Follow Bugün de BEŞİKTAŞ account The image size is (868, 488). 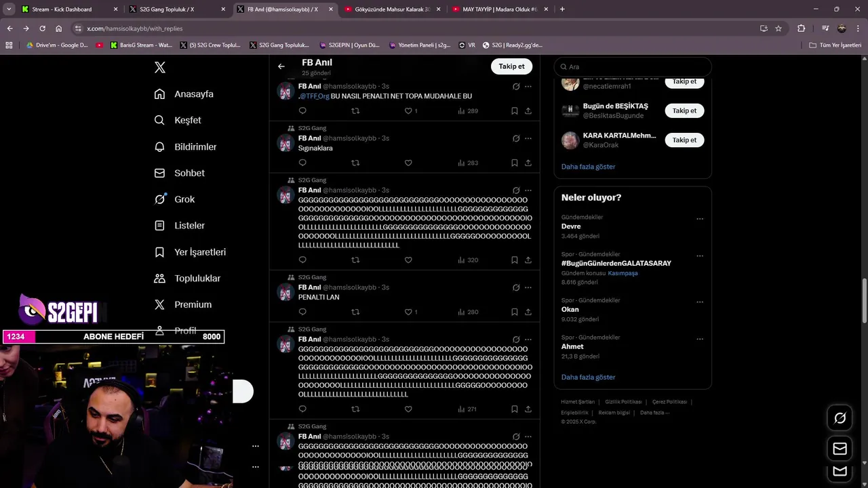[x=684, y=110]
